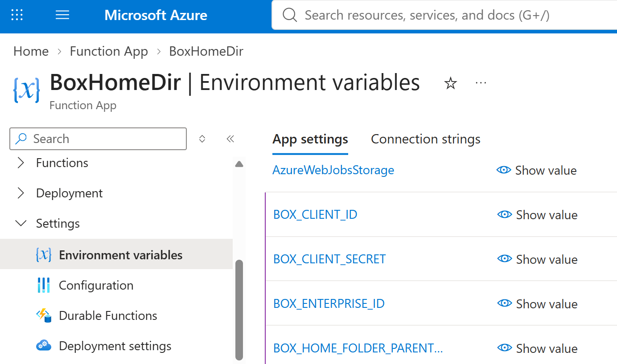Click the sidebar scrollbar thumb
This screenshot has height=364, width=617.
(239, 310)
